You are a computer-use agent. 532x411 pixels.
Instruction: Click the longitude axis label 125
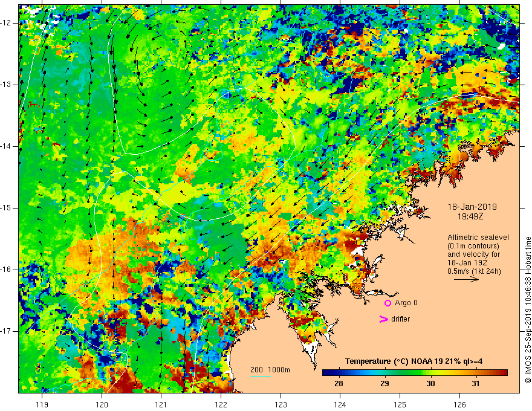point(400,404)
